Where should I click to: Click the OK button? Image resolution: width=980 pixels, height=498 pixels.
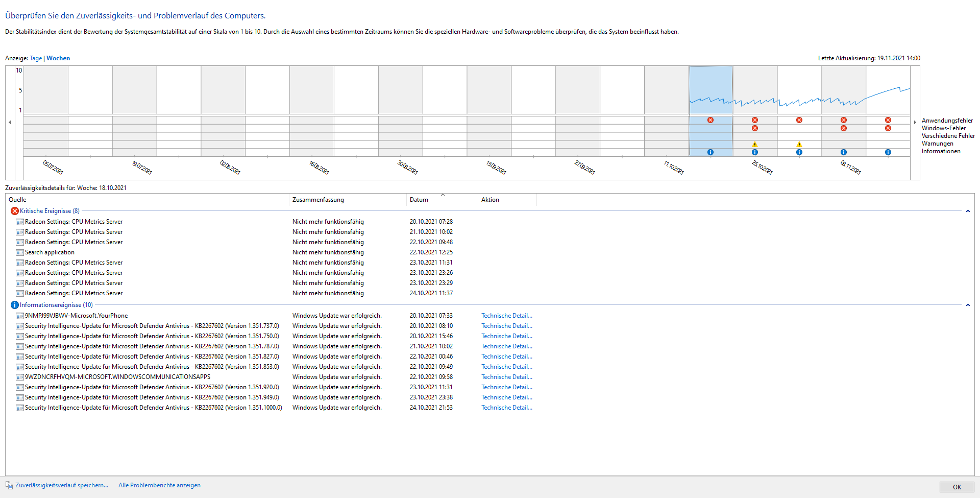point(957,487)
